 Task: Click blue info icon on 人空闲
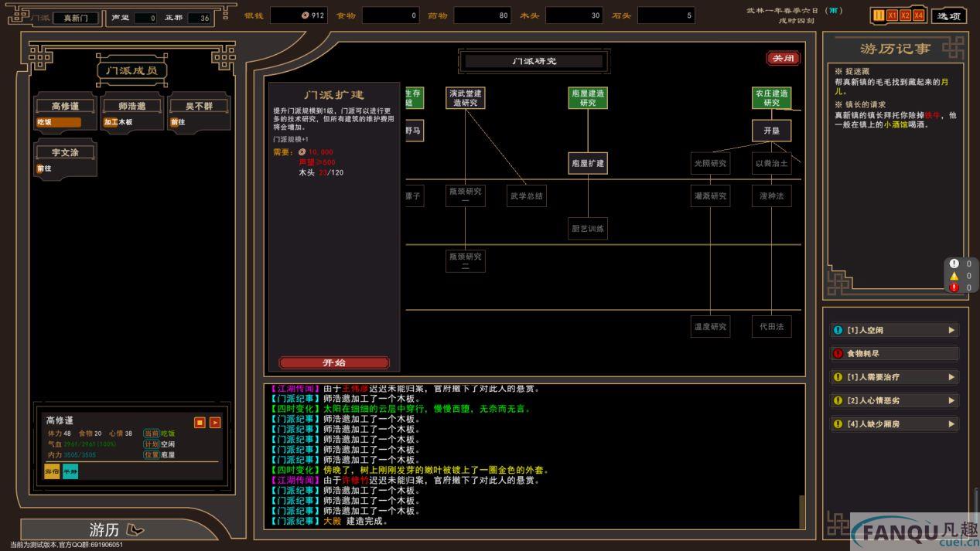(838, 330)
